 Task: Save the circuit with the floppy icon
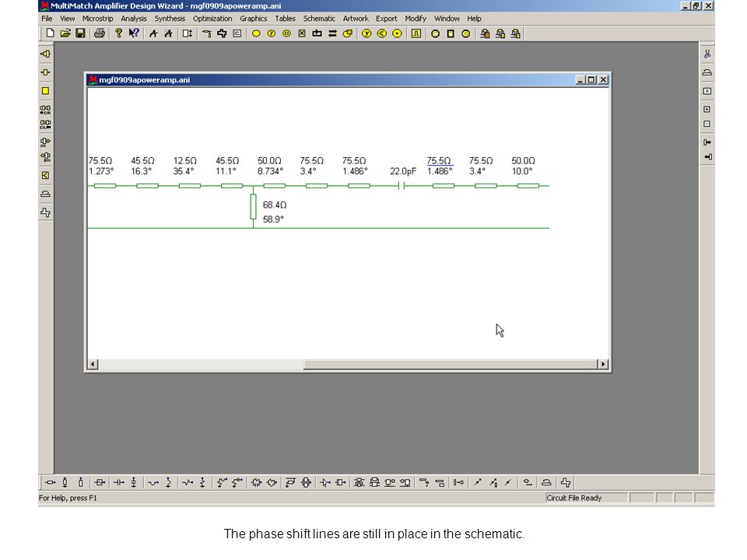pos(80,33)
